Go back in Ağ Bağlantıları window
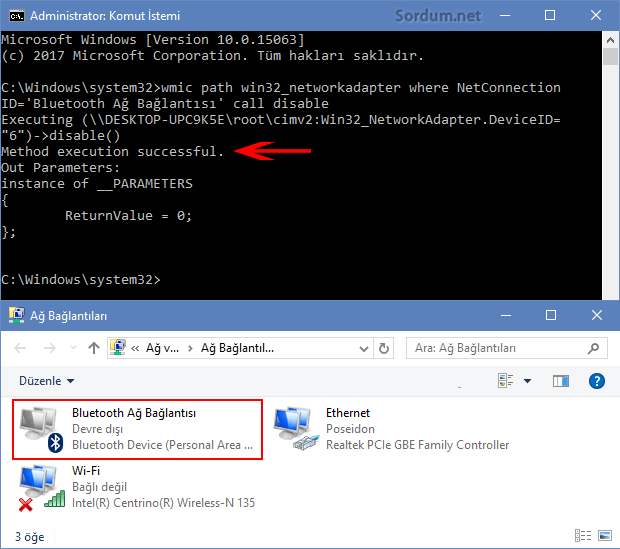 pos(20,348)
